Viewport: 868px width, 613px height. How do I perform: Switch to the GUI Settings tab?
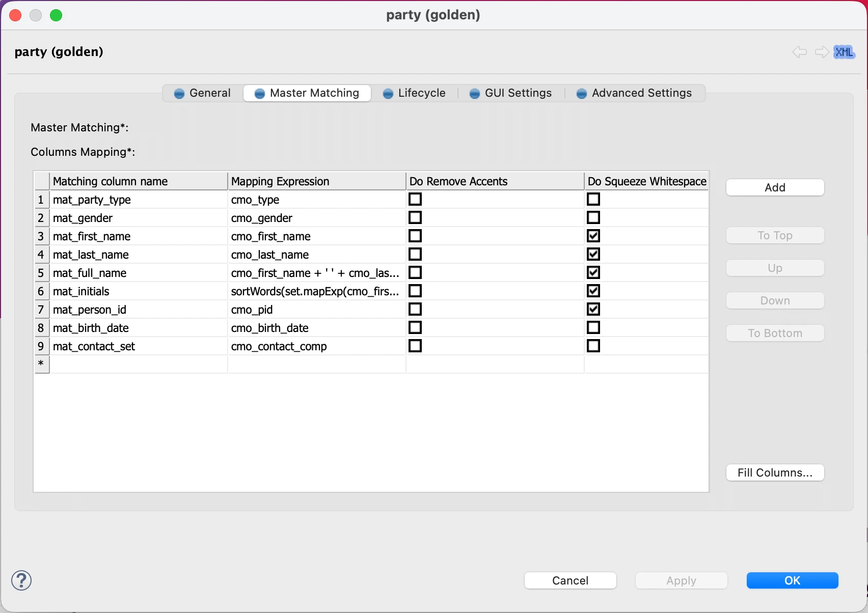tap(511, 93)
